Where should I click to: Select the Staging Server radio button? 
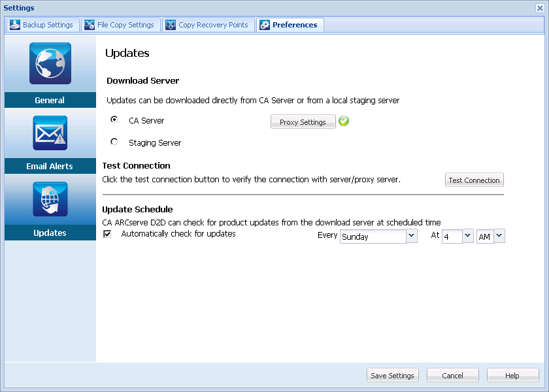(114, 142)
